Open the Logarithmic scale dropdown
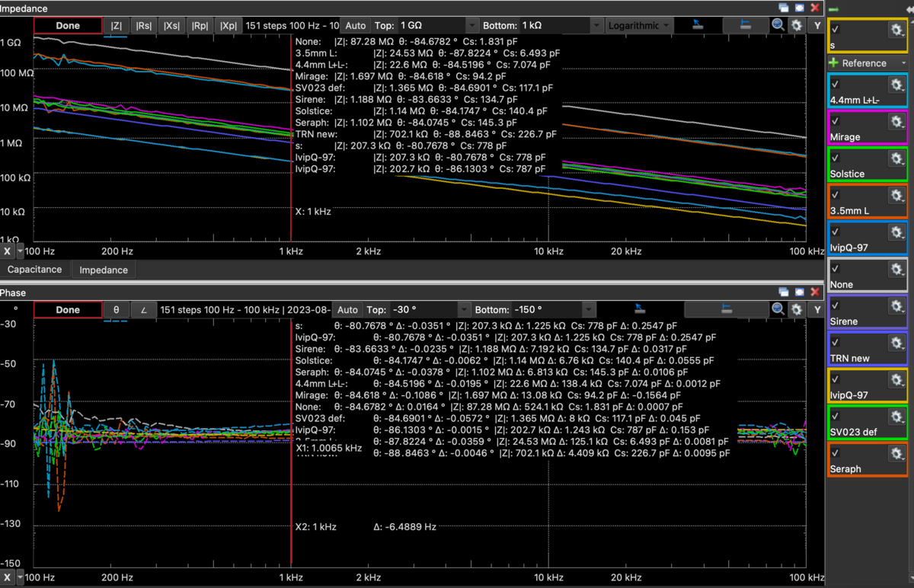 click(x=639, y=25)
